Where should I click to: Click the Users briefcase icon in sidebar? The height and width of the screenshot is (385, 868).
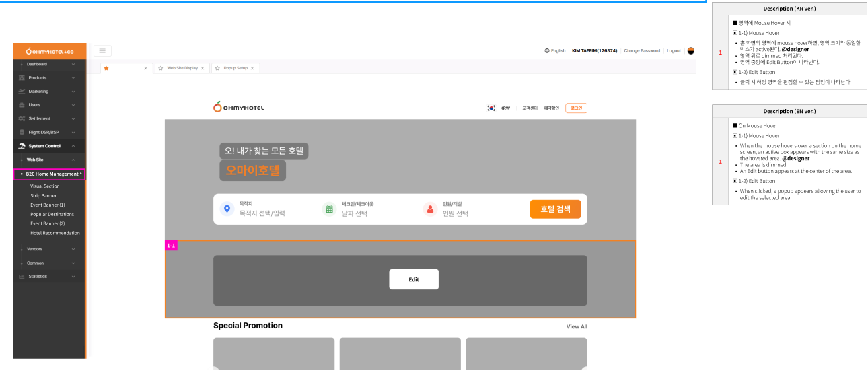click(x=22, y=105)
